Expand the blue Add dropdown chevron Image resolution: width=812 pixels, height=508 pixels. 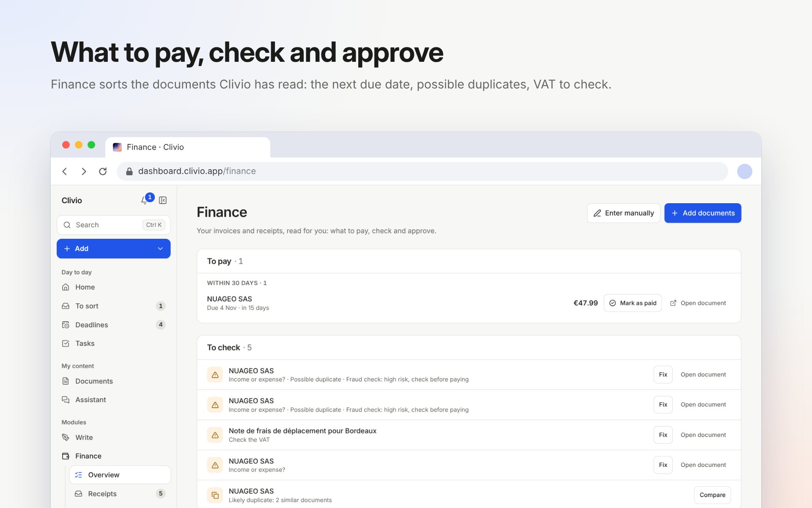[160, 248]
